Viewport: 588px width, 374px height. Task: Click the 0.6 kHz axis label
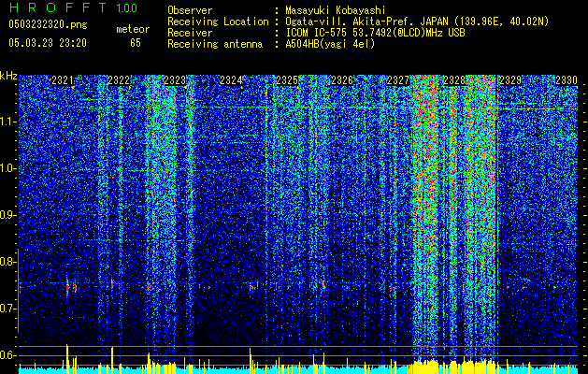(x=8, y=355)
